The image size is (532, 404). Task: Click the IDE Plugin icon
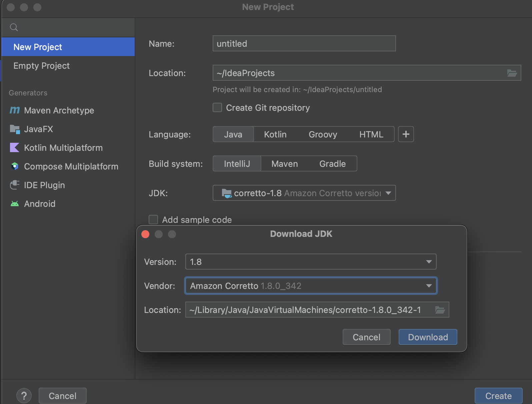click(x=15, y=185)
